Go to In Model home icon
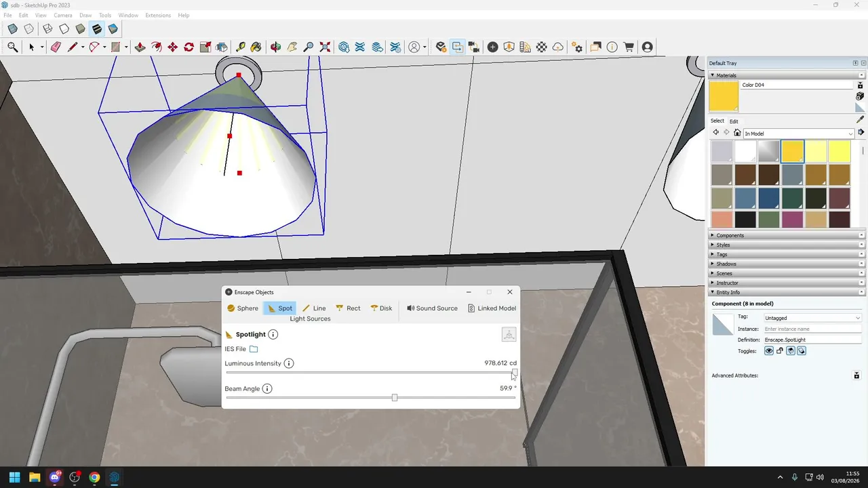868x488 pixels. tap(737, 133)
